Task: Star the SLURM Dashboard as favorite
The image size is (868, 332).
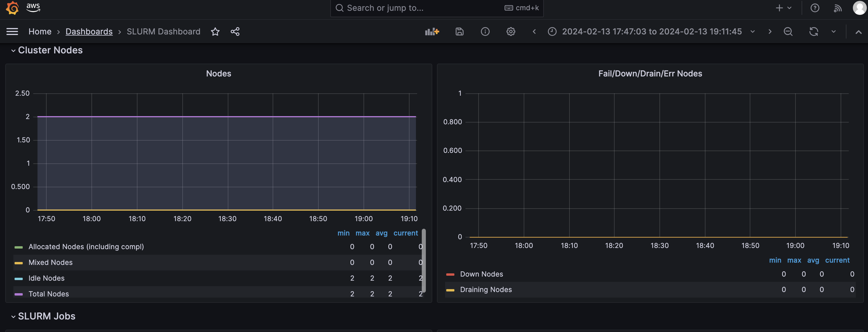Action: 215,32
